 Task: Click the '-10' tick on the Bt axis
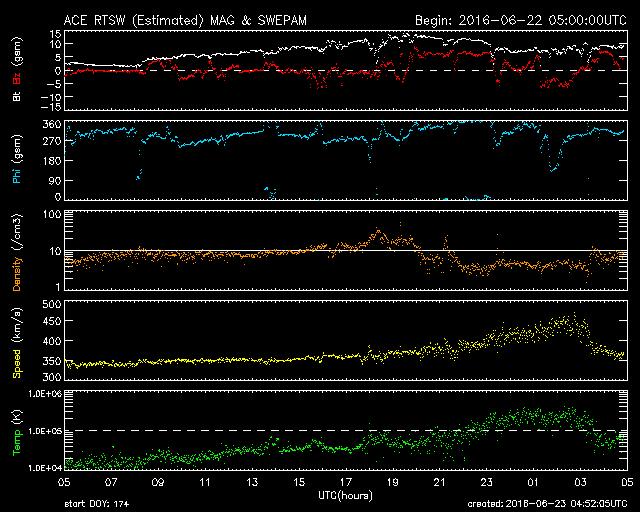52,97
